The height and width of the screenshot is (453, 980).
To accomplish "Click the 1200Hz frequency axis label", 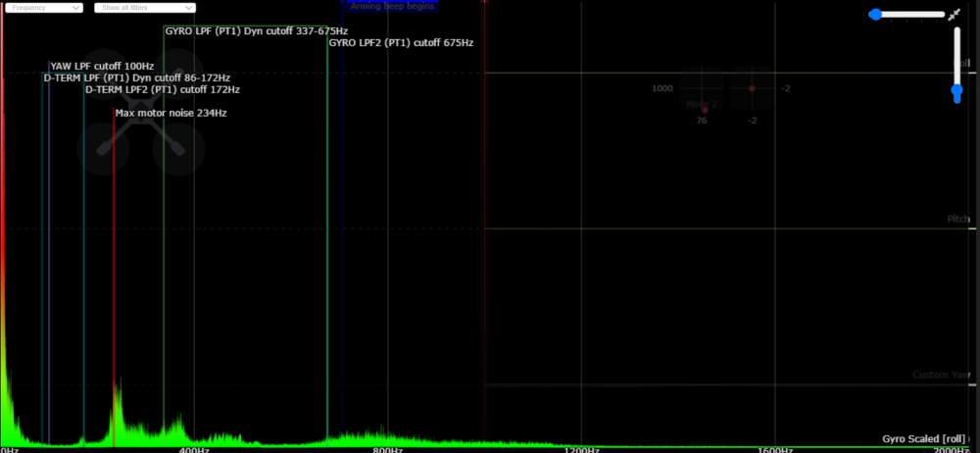I will [x=582, y=449].
